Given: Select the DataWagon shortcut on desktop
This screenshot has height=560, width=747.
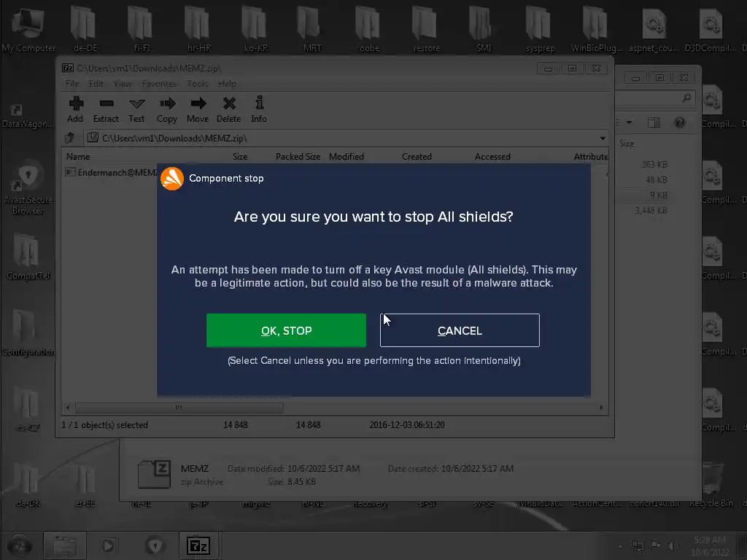Looking at the screenshot, I should [x=27, y=116].
